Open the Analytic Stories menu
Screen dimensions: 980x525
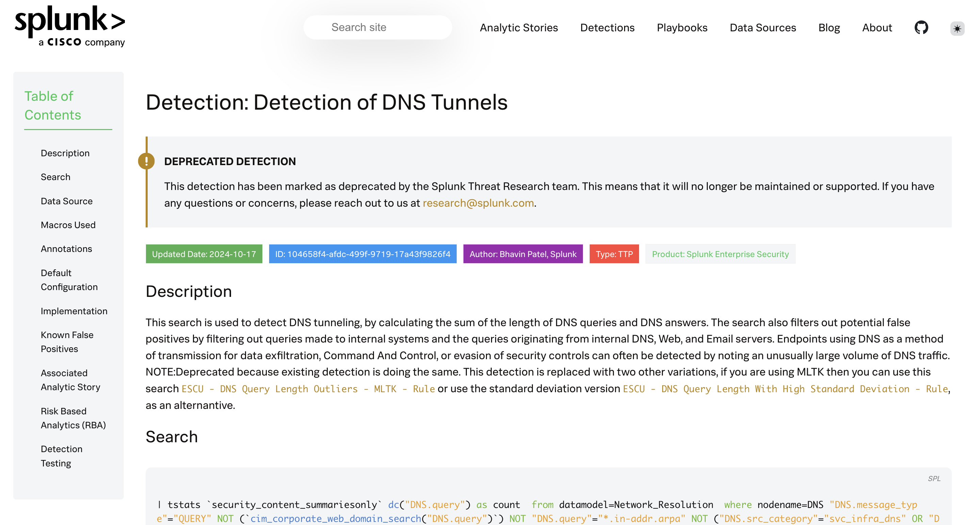pos(519,28)
